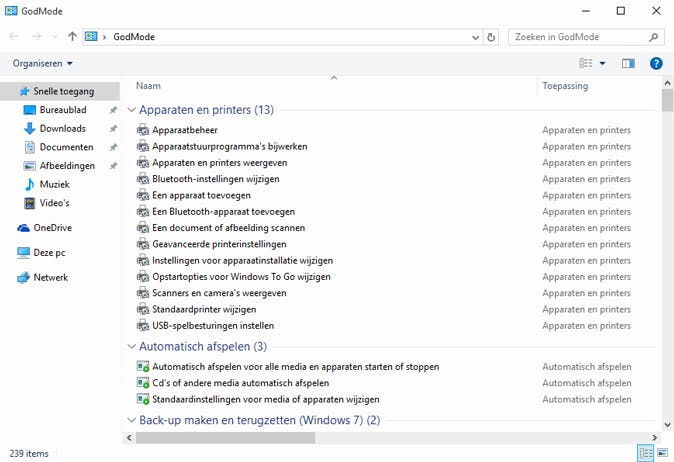
Task: Open OneDrive in navigation pane
Action: click(x=52, y=228)
